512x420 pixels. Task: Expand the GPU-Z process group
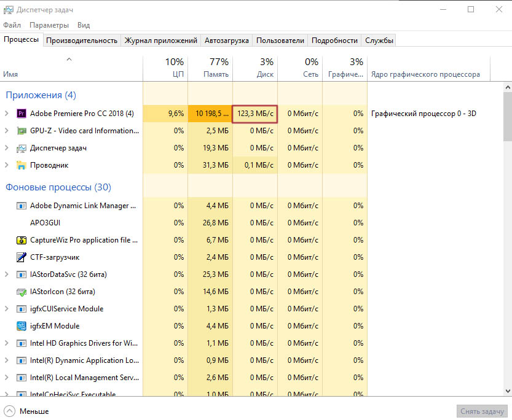(x=7, y=131)
